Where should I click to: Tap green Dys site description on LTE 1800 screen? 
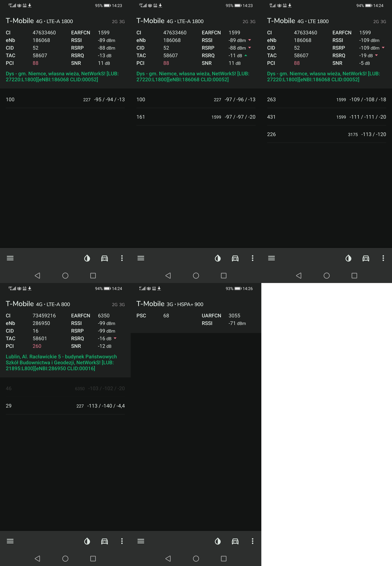(324, 76)
